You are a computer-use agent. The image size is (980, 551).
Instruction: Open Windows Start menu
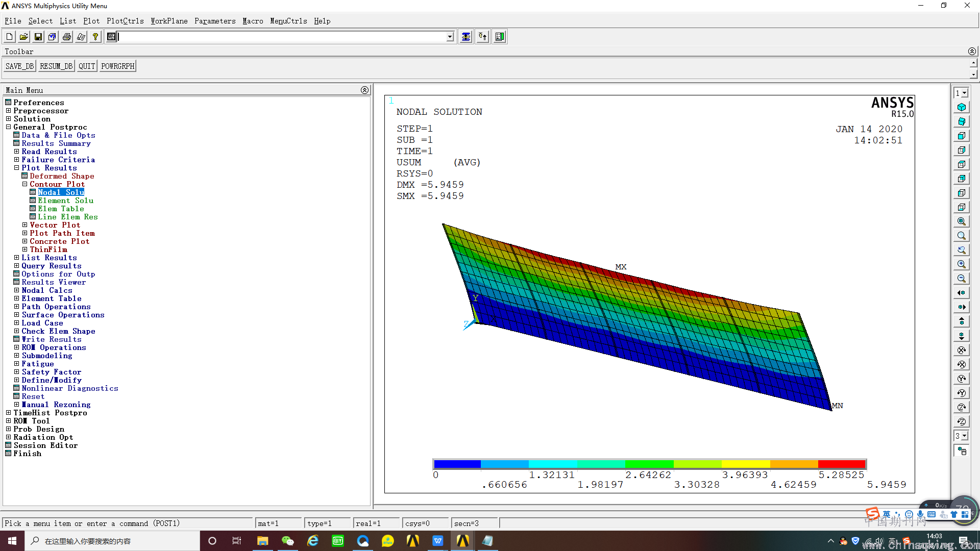coord(12,541)
